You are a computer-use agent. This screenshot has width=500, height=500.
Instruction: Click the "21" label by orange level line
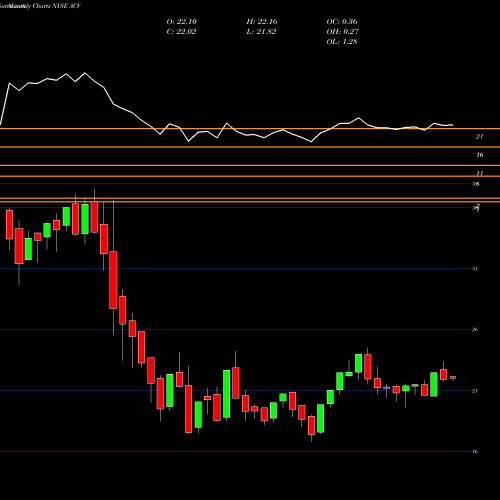[x=480, y=136]
